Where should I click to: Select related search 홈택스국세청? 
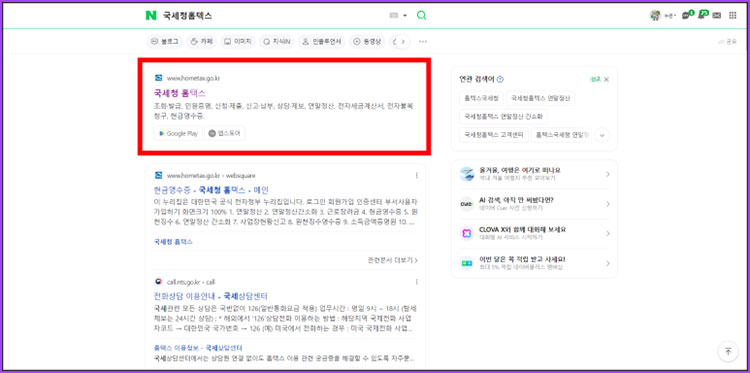[x=481, y=98]
